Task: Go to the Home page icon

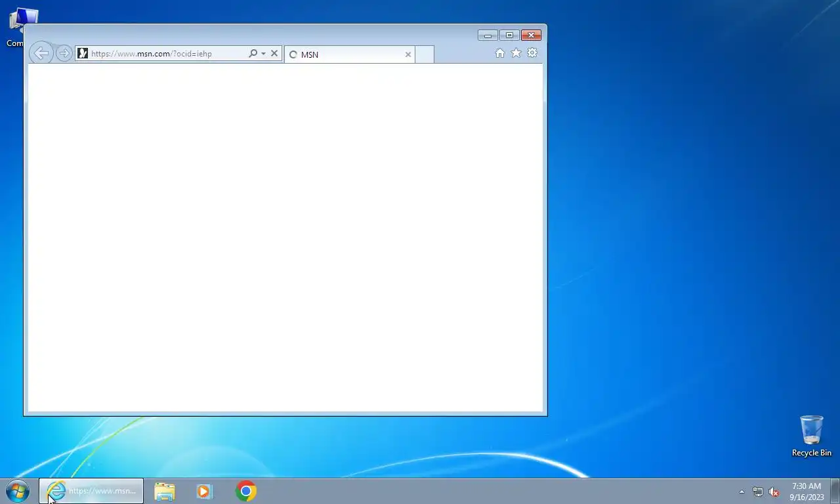Action: (x=499, y=53)
